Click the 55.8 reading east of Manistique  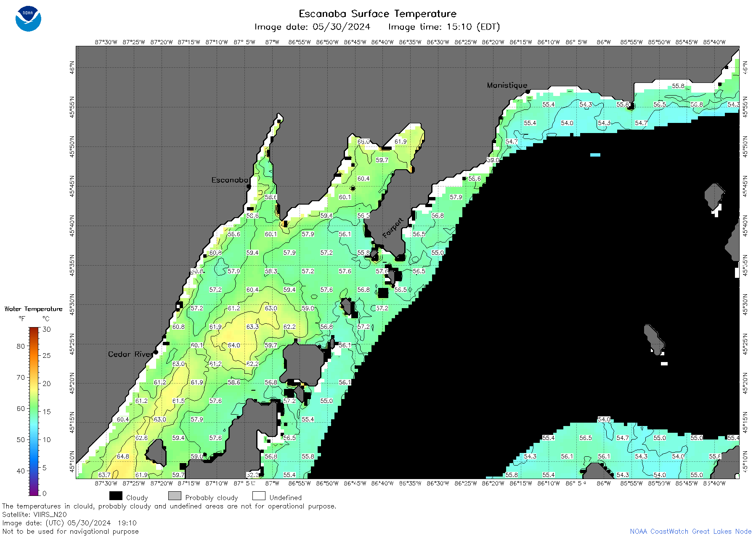tap(678, 86)
